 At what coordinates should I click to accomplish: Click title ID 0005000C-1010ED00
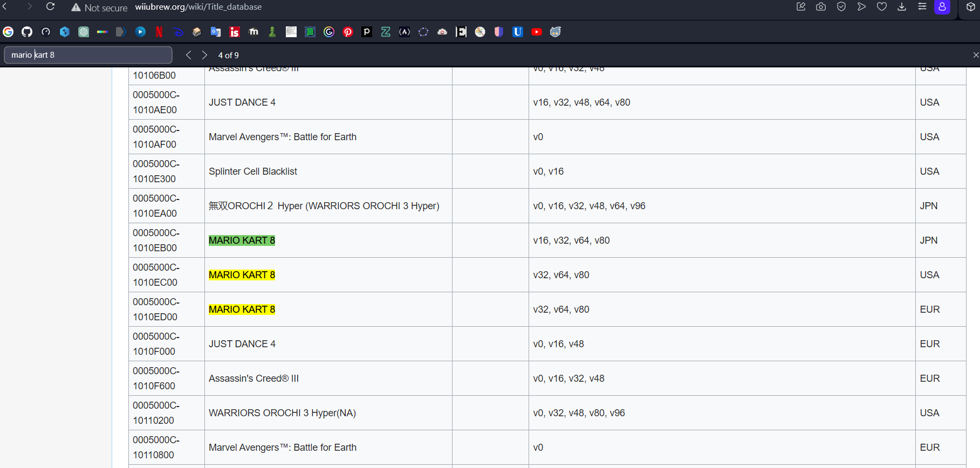coord(156,309)
